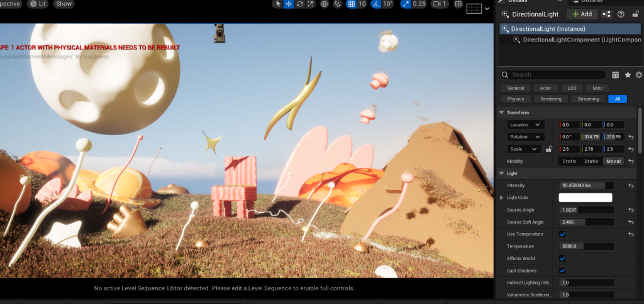Click the Source Angle slider

(x=587, y=210)
